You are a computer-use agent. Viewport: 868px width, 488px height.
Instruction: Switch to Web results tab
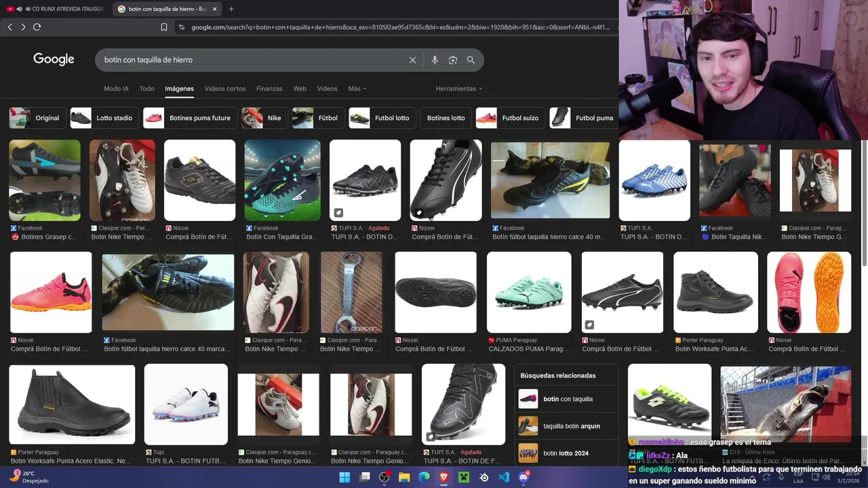click(300, 89)
